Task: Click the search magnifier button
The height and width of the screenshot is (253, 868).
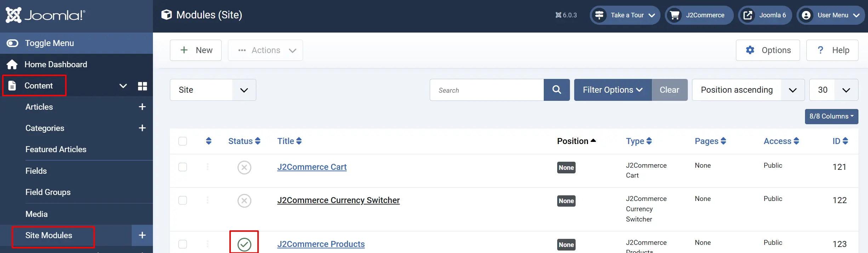Action: [557, 90]
